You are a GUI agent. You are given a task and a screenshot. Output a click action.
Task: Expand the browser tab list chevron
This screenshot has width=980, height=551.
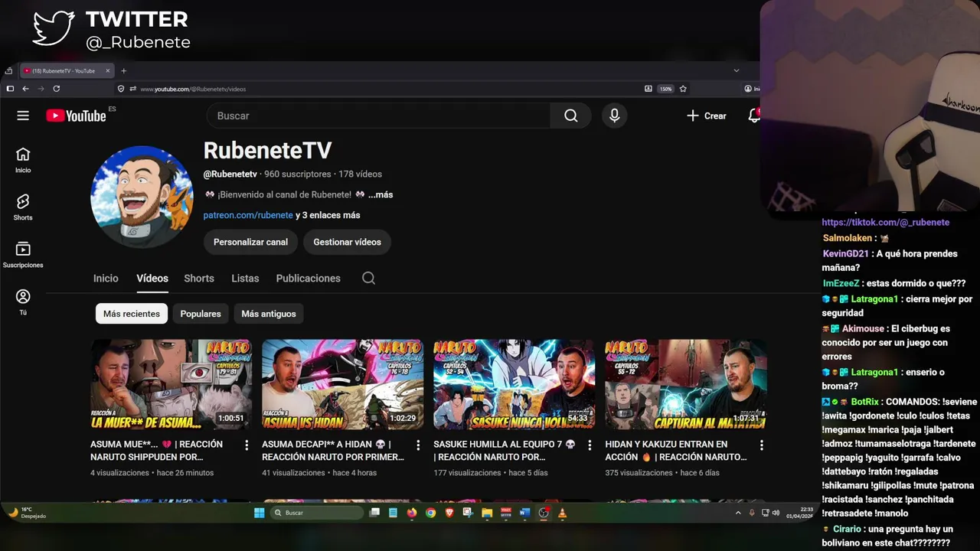click(737, 70)
